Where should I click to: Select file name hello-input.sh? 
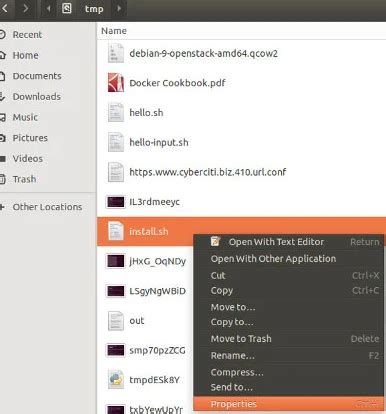pyautogui.click(x=159, y=142)
